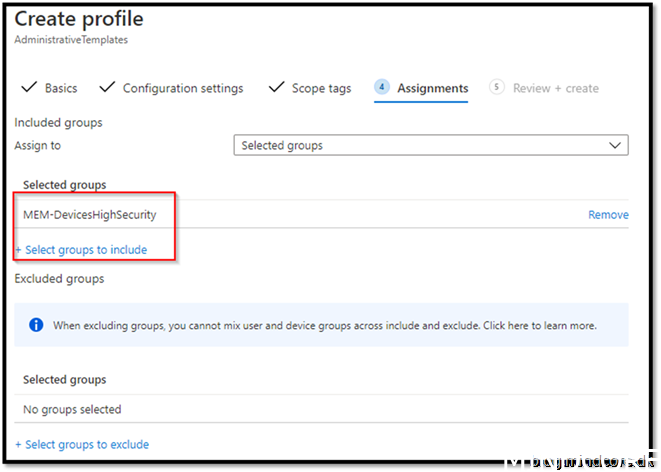
Task: Click '+ Select groups to include'
Action: click(x=82, y=250)
